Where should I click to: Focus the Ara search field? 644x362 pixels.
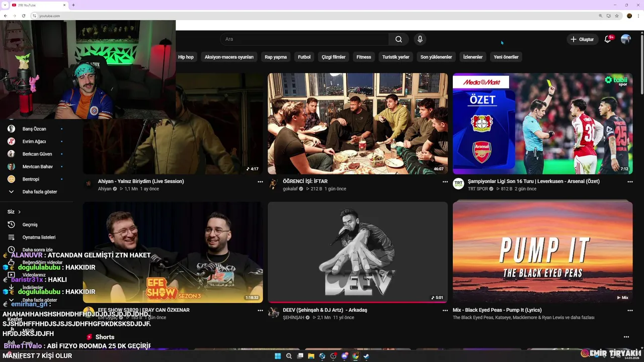[x=304, y=39]
